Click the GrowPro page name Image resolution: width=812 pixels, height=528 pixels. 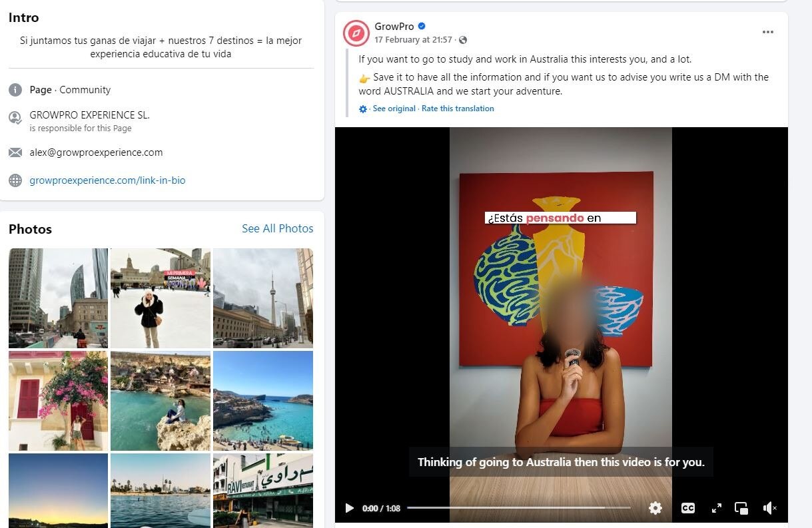coord(394,27)
